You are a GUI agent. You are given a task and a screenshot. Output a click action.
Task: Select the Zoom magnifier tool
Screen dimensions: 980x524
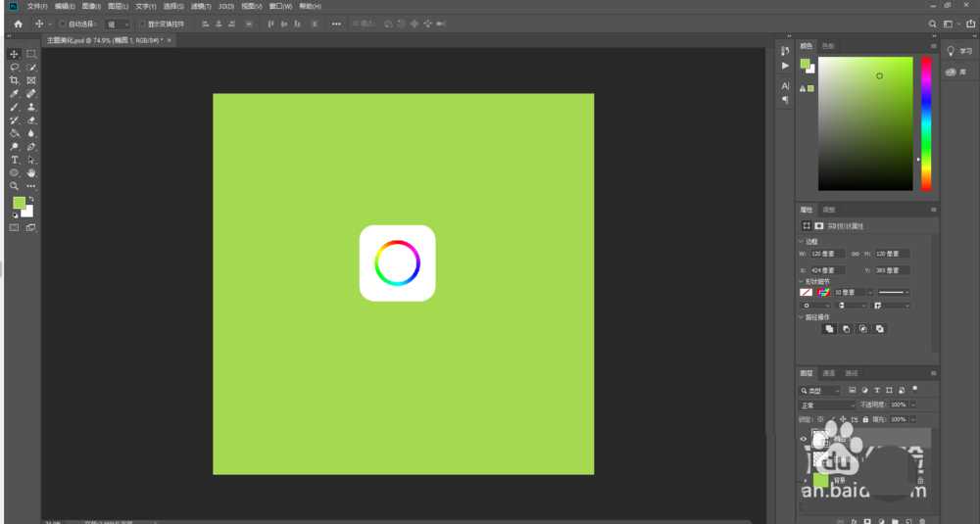pyautogui.click(x=15, y=185)
